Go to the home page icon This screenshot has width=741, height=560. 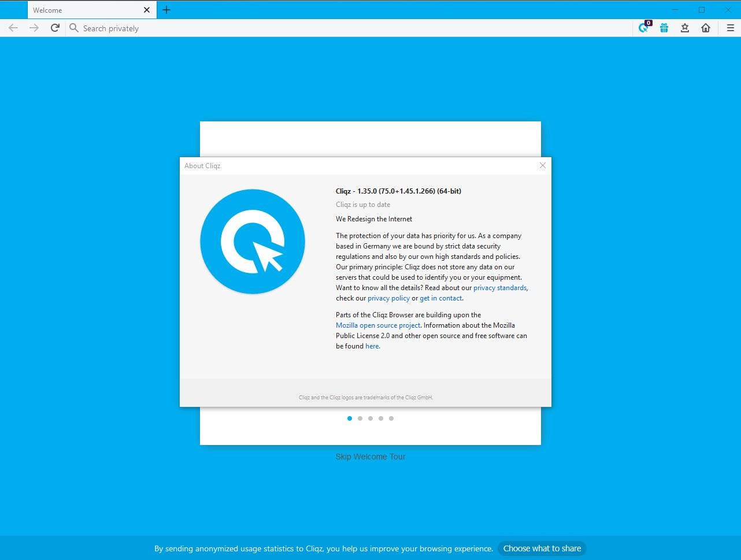tap(706, 28)
